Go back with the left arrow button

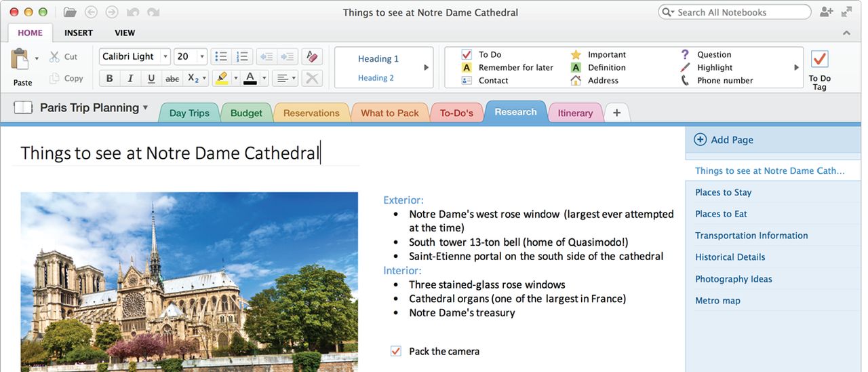92,12
